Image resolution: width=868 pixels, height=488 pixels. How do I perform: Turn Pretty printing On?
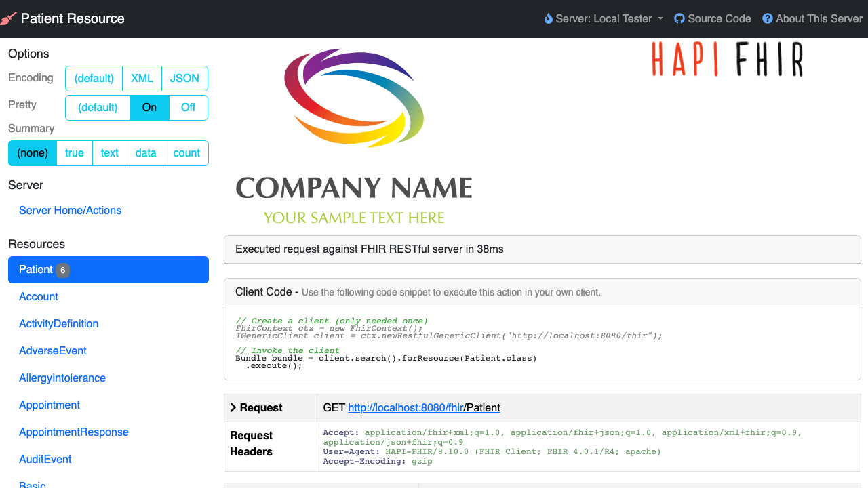pos(149,108)
